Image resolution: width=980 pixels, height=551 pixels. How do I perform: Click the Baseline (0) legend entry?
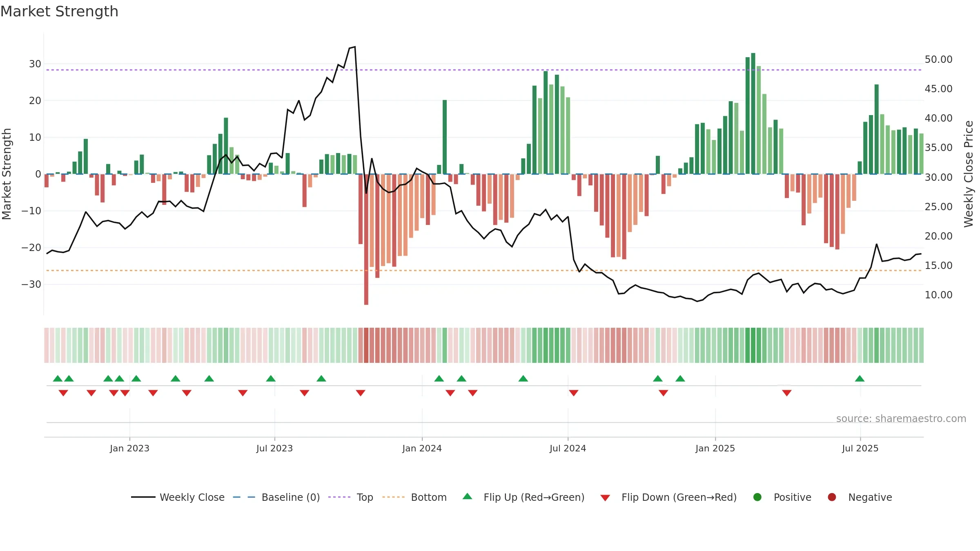pos(276,497)
